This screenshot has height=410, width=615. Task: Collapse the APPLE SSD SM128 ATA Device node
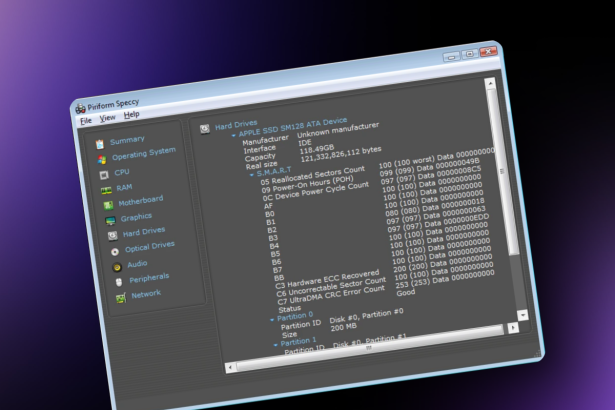pyautogui.click(x=233, y=135)
